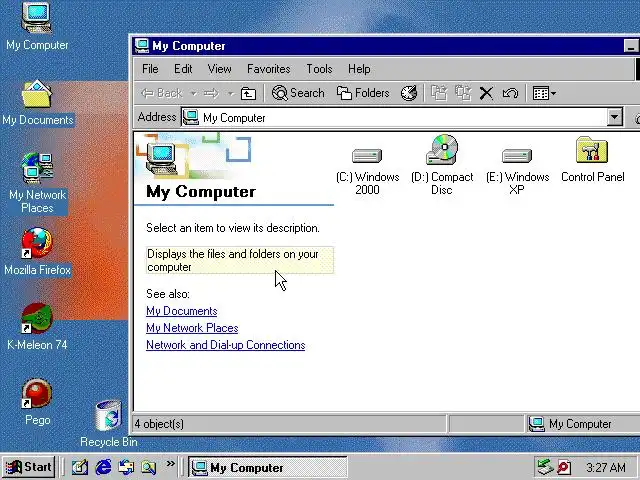Select the Mozilla Firefox desktop shortcut
Screen dimensions: 640x480
pyautogui.click(x=37, y=251)
